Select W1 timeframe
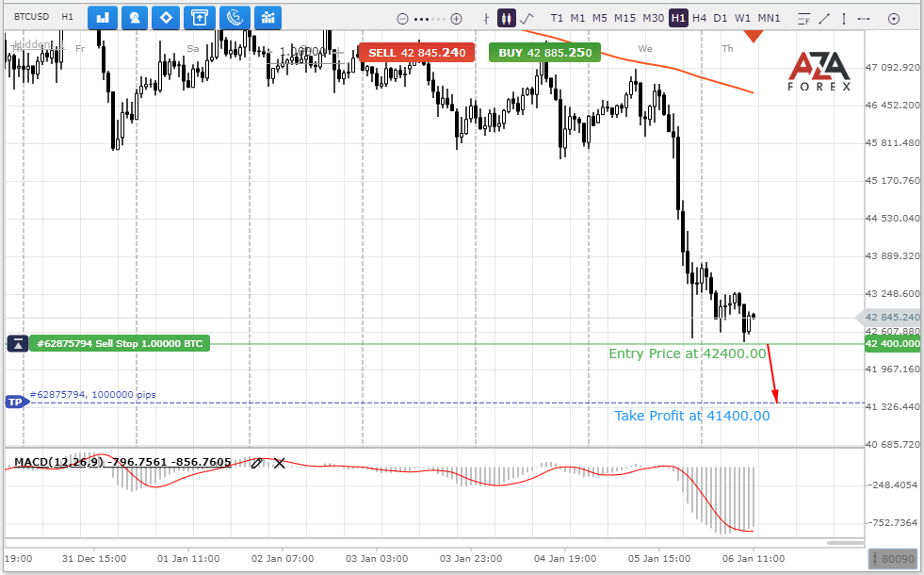Screen dimensions: 924x575 (742, 18)
